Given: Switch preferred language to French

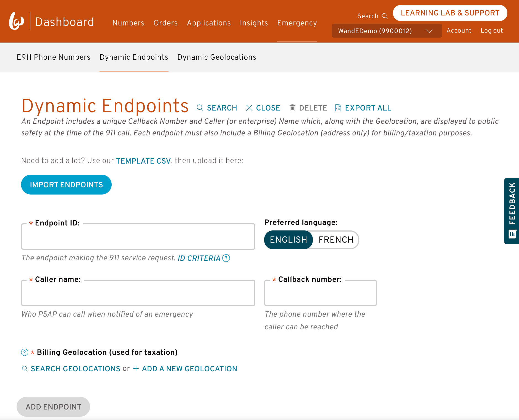Looking at the screenshot, I should [x=336, y=240].
